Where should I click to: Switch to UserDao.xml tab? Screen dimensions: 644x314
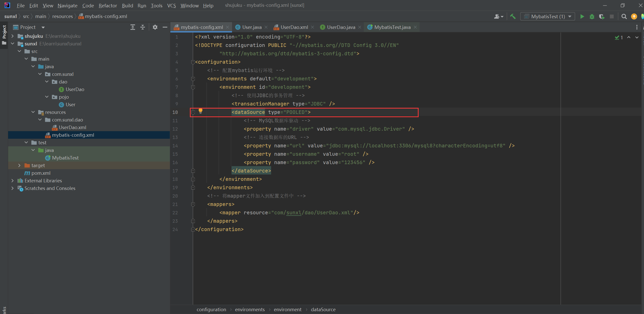tap(294, 27)
